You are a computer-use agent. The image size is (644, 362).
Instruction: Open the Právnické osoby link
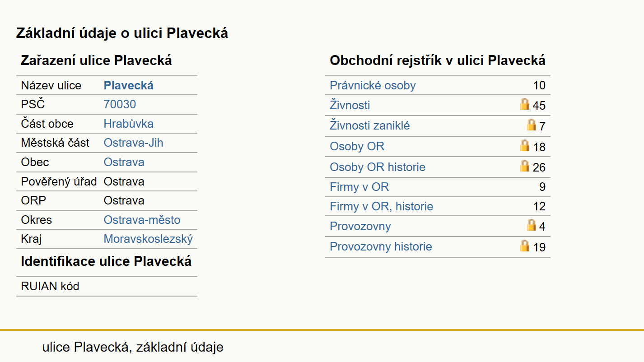click(373, 85)
